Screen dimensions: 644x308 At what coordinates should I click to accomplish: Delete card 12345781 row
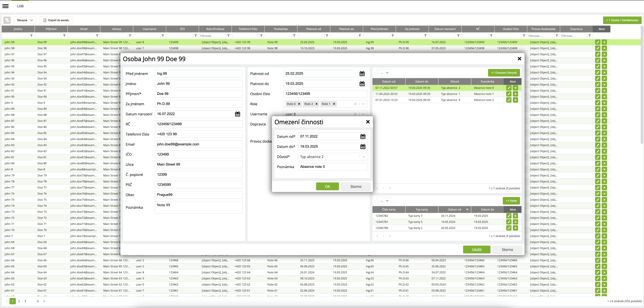tap(515, 222)
